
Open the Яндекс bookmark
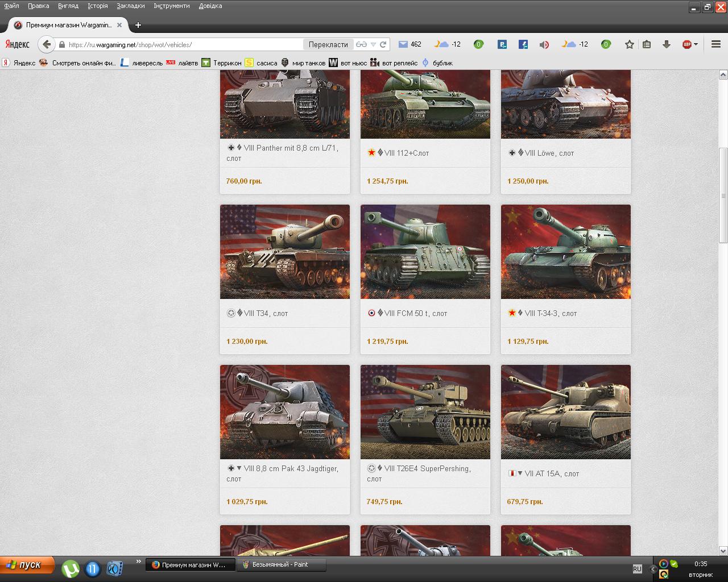[19, 63]
